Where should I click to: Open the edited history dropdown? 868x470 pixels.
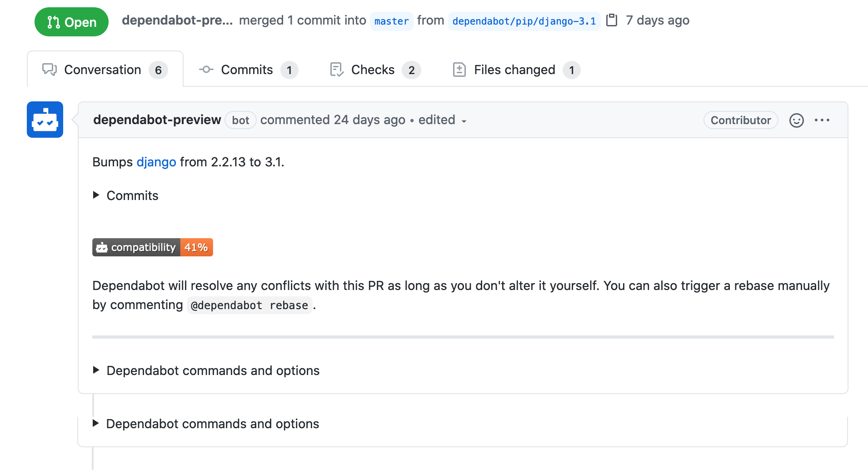coord(443,120)
